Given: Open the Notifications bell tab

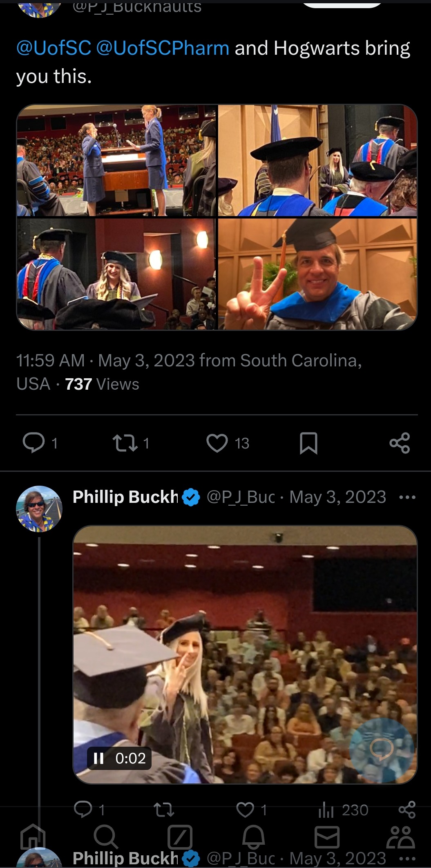Looking at the screenshot, I should click(254, 836).
